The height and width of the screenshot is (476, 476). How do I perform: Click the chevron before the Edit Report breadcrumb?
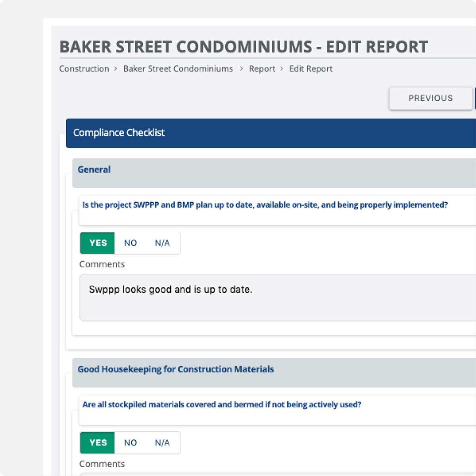282,69
